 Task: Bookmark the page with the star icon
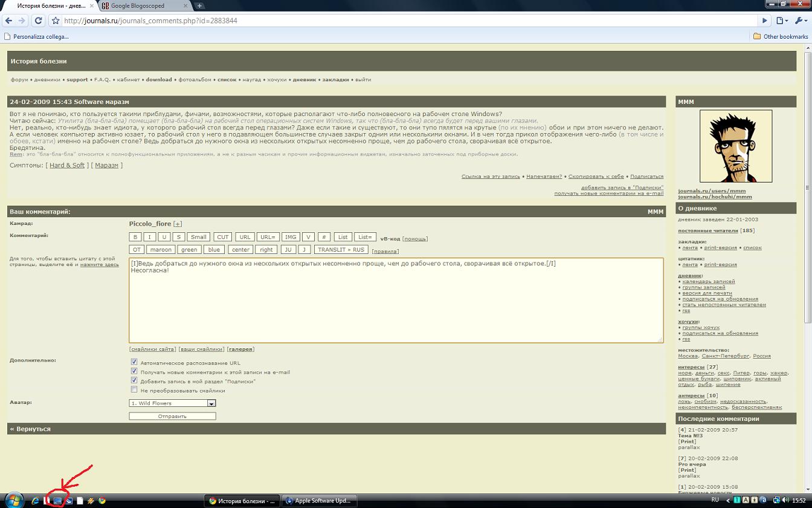point(56,21)
